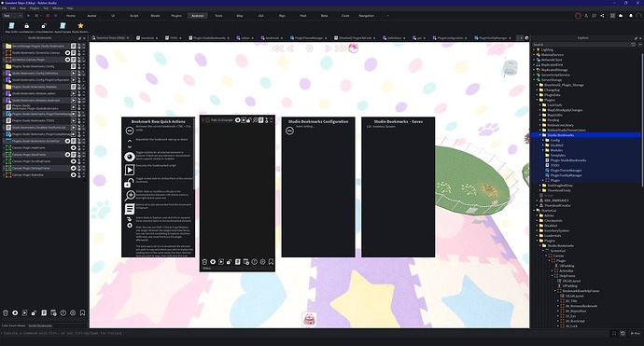Toggle visibility of ScreenGui.Canvas.Plugin bookmark
The width and height of the screenshot is (644, 346).
coord(68,60)
